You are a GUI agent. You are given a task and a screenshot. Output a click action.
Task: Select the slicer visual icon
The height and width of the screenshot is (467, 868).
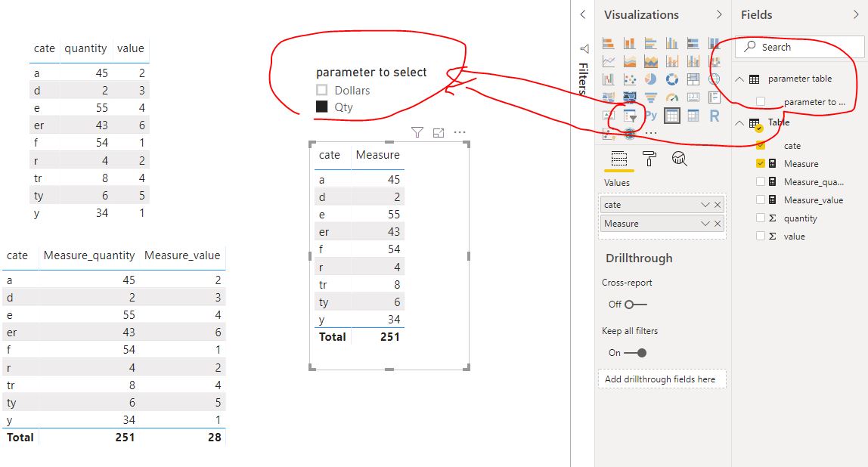tap(630, 116)
